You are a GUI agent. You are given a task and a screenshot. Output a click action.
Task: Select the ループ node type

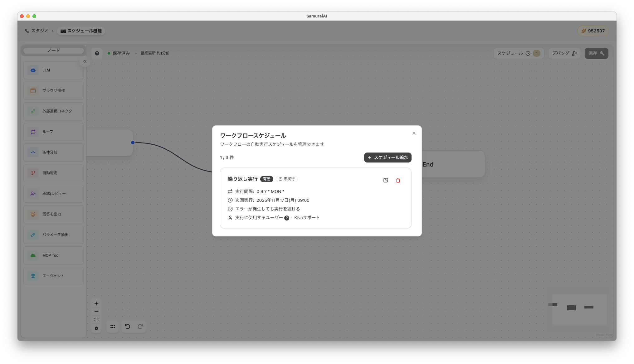click(53, 132)
